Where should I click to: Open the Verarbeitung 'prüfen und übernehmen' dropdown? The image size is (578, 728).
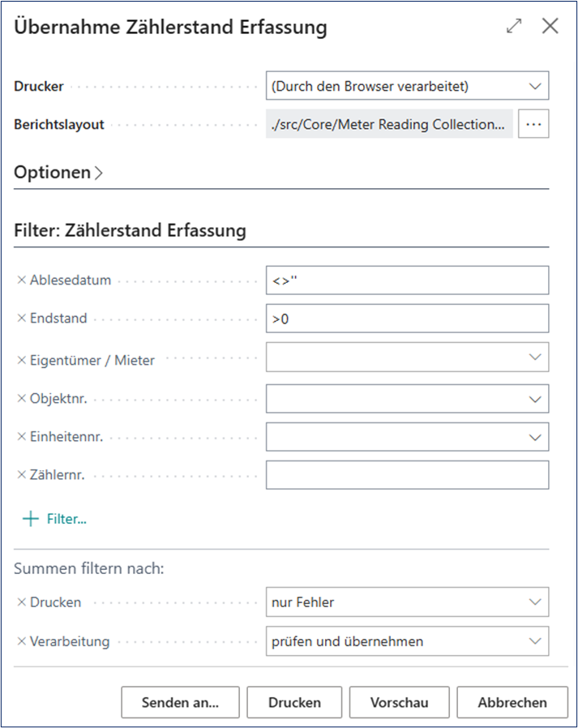pyautogui.click(x=407, y=641)
